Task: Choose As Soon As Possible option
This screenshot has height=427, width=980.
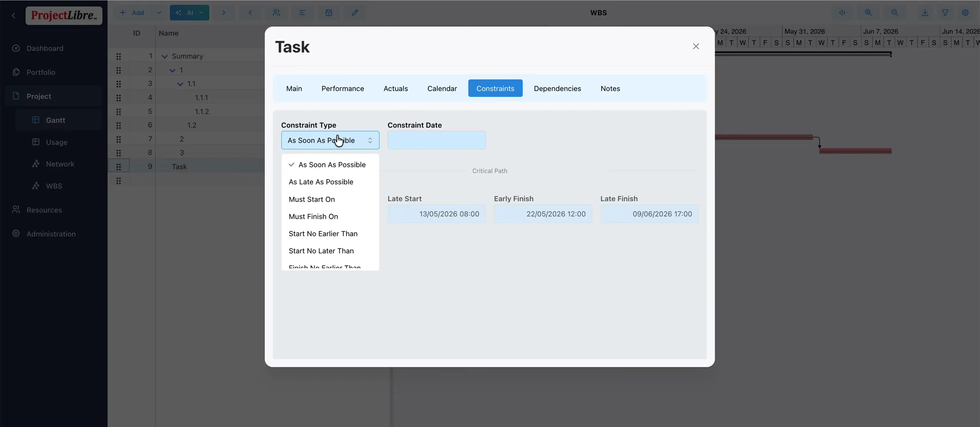Action: (330, 165)
